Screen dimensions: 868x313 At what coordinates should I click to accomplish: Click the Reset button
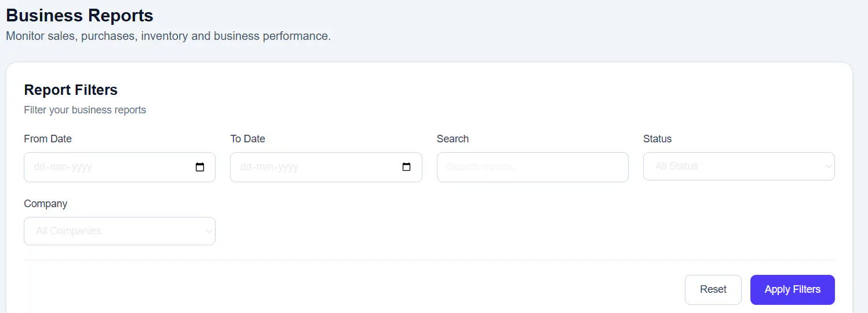point(713,290)
